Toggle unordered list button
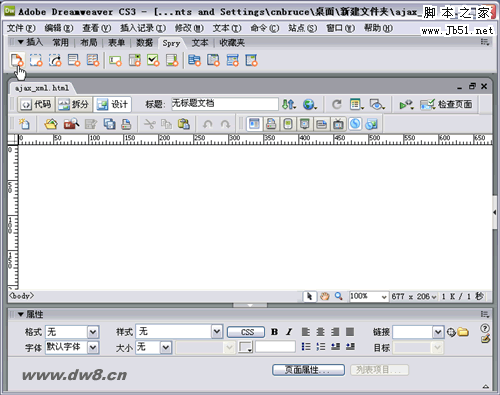The image size is (500, 395). (306, 347)
